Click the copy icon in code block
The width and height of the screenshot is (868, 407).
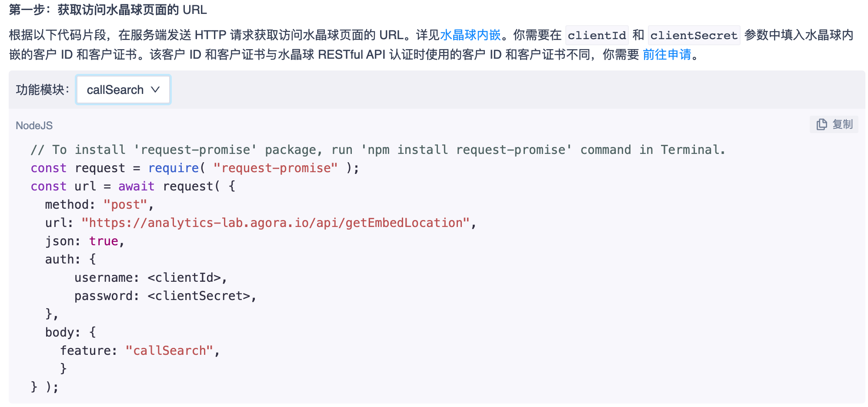pos(821,125)
